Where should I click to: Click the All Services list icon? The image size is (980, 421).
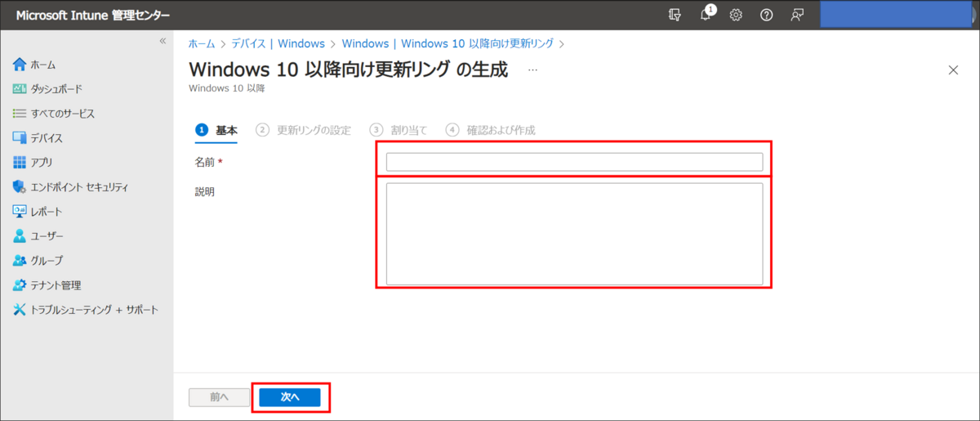[20, 114]
